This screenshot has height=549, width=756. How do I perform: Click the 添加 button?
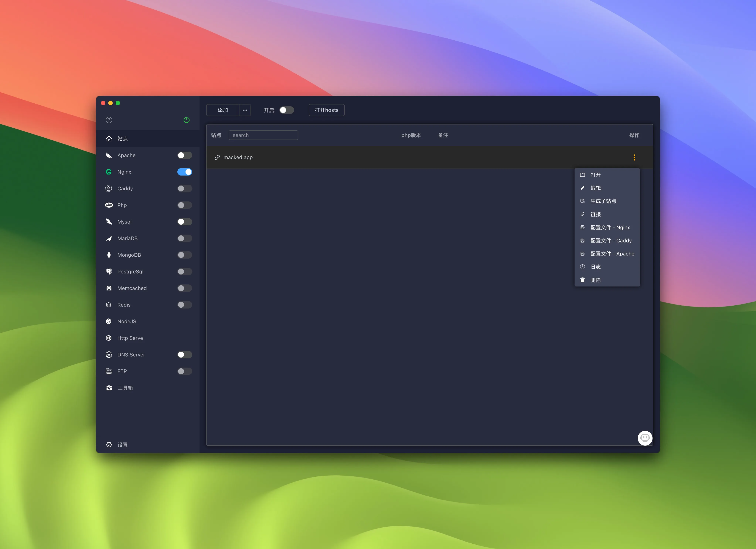[x=223, y=110]
